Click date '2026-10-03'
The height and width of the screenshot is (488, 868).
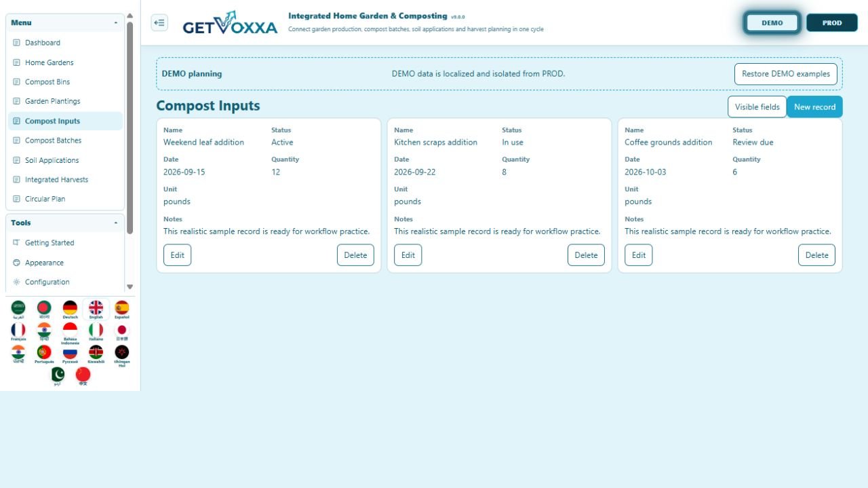click(x=645, y=172)
